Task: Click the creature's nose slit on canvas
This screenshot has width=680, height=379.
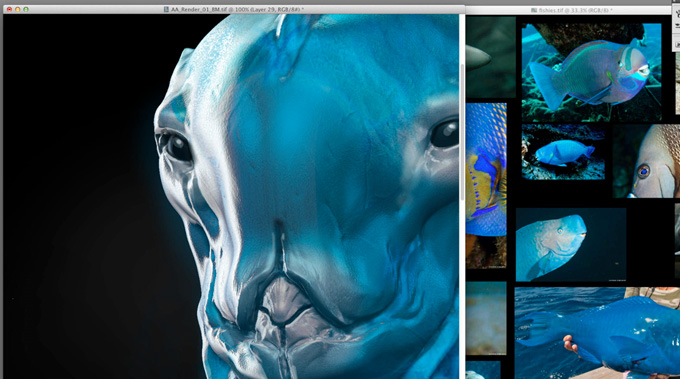Action: click(280, 243)
